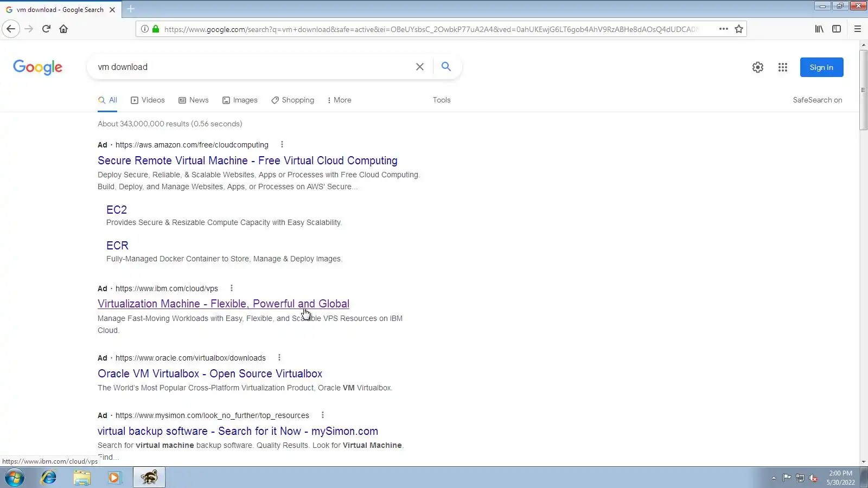Open the page actions menu in address bar

723,29
